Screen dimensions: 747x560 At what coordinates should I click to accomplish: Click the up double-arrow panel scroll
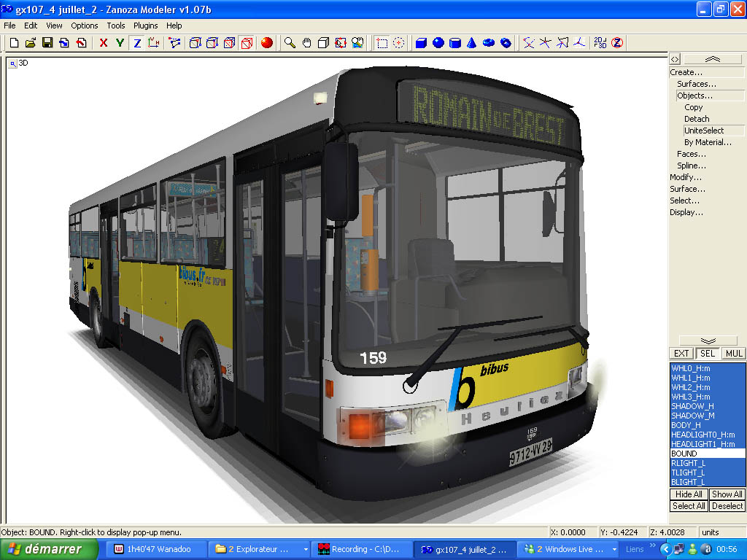712,59
